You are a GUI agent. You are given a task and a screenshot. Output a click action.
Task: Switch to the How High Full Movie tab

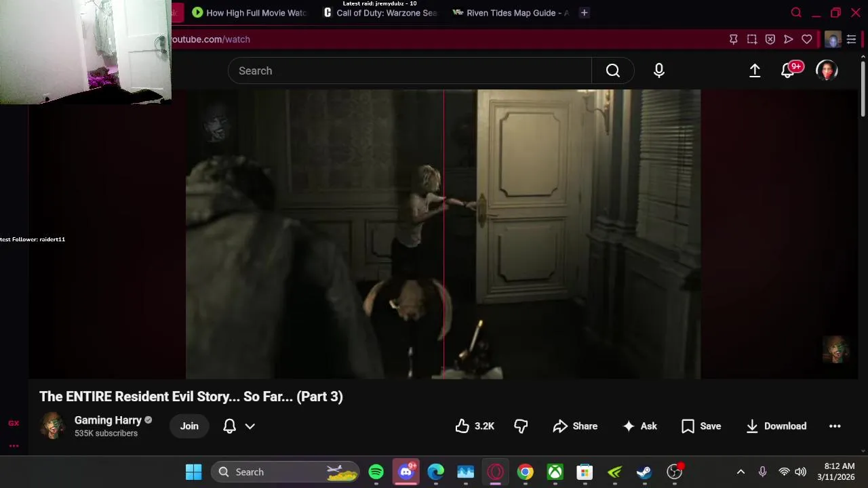(x=250, y=13)
